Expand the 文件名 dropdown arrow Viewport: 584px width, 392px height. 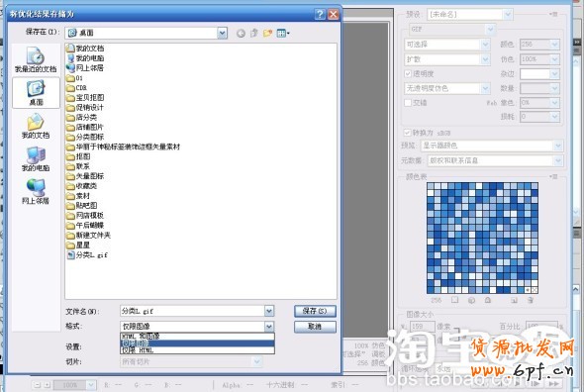[269, 311]
